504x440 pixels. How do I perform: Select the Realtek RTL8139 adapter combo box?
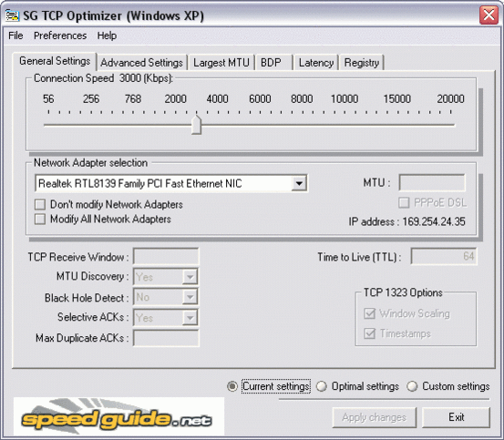[171, 183]
